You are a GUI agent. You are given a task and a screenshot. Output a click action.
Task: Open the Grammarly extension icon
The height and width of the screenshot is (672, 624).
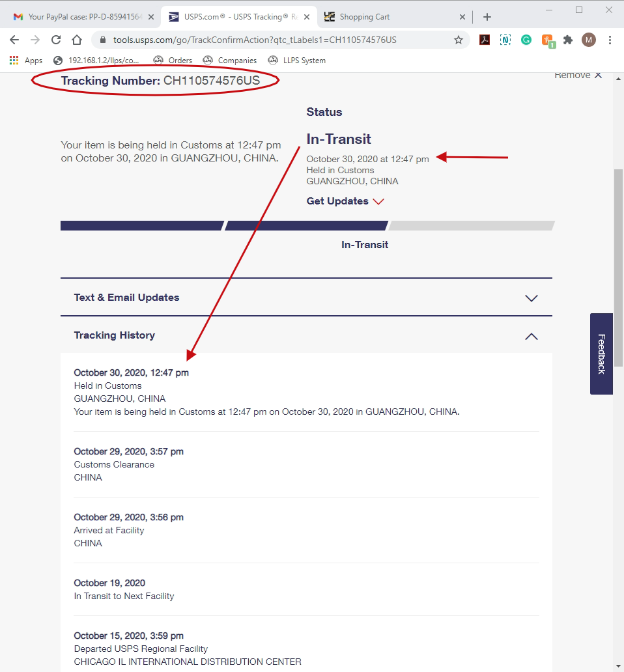(x=526, y=40)
